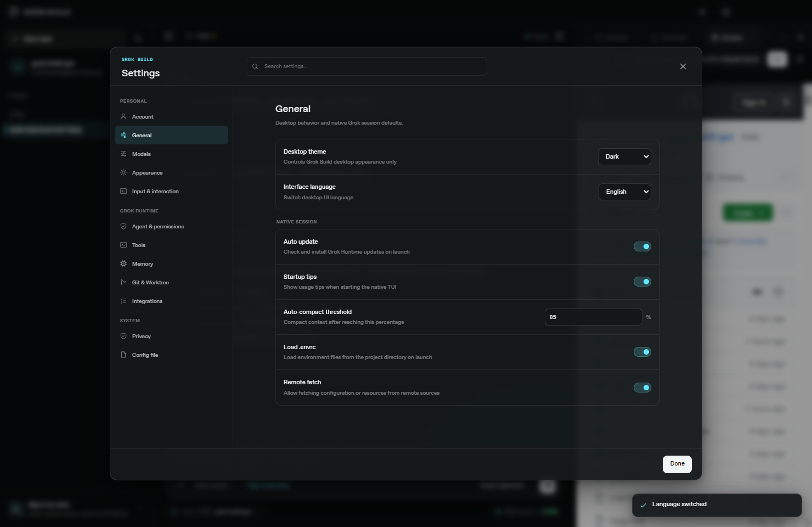Select Integrations in the sidebar
The image size is (812, 527).
click(x=171, y=301)
